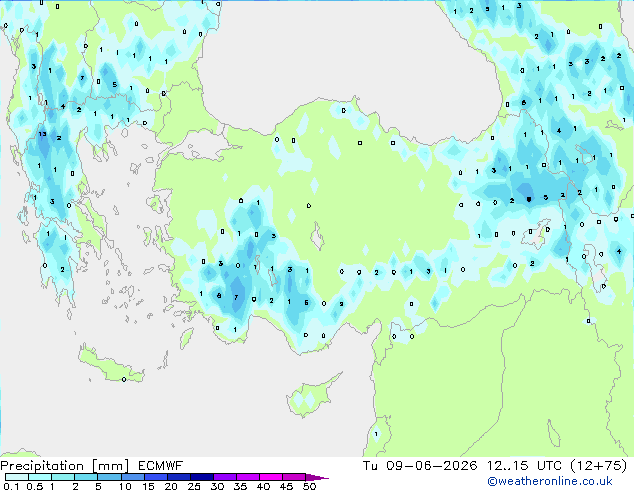Click the 0.5–1 mm legend color swatch
The width and height of the screenshot is (634, 490).
40,477
